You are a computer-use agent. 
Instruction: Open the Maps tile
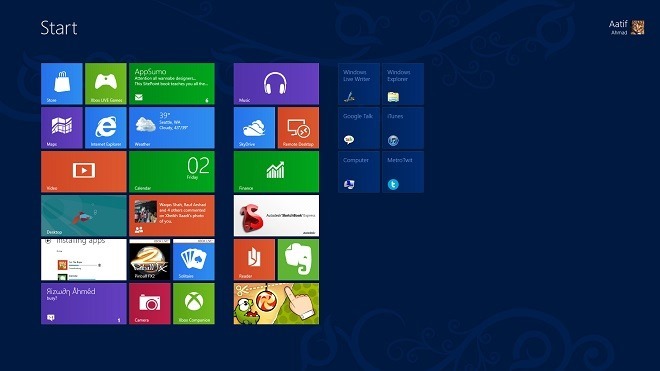61,128
